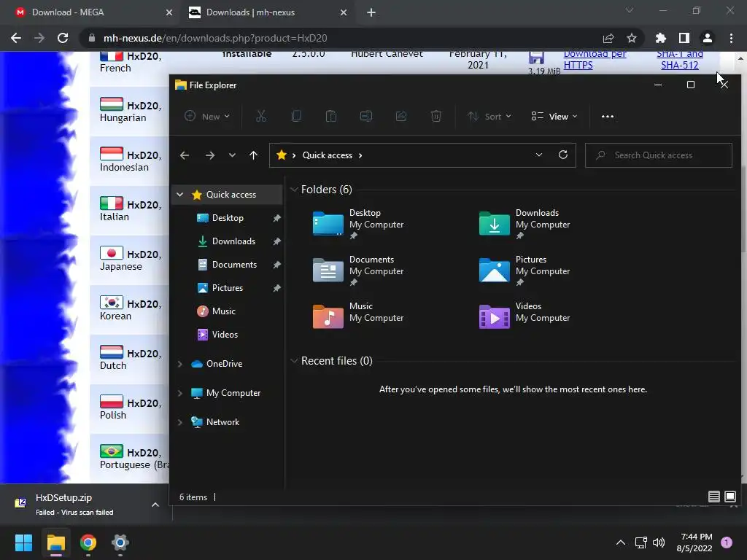
Task: Open a new Chrome tab
Action: [x=371, y=12]
